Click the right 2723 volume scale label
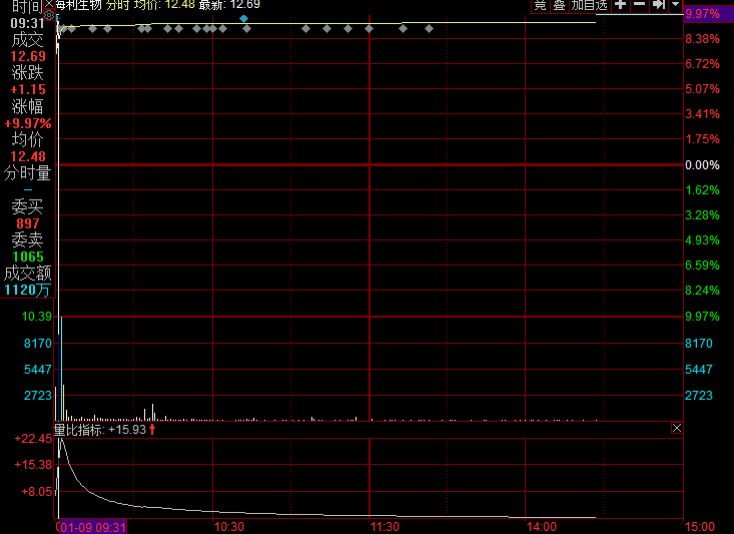This screenshot has width=734, height=534. pos(699,395)
